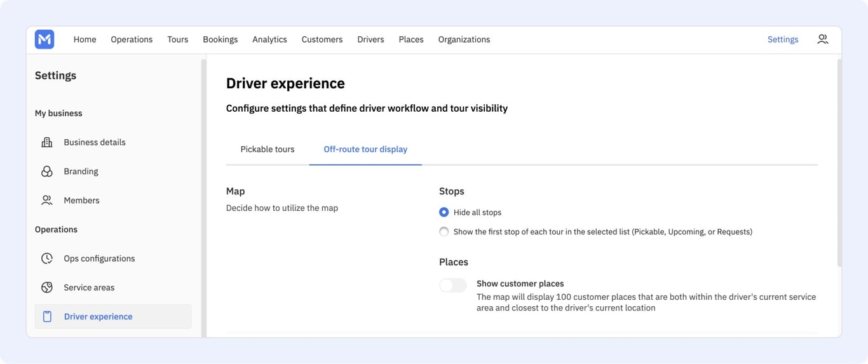The height and width of the screenshot is (364, 868).
Task: Click the Driver experience clipboard icon
Action: click(47, 316)
